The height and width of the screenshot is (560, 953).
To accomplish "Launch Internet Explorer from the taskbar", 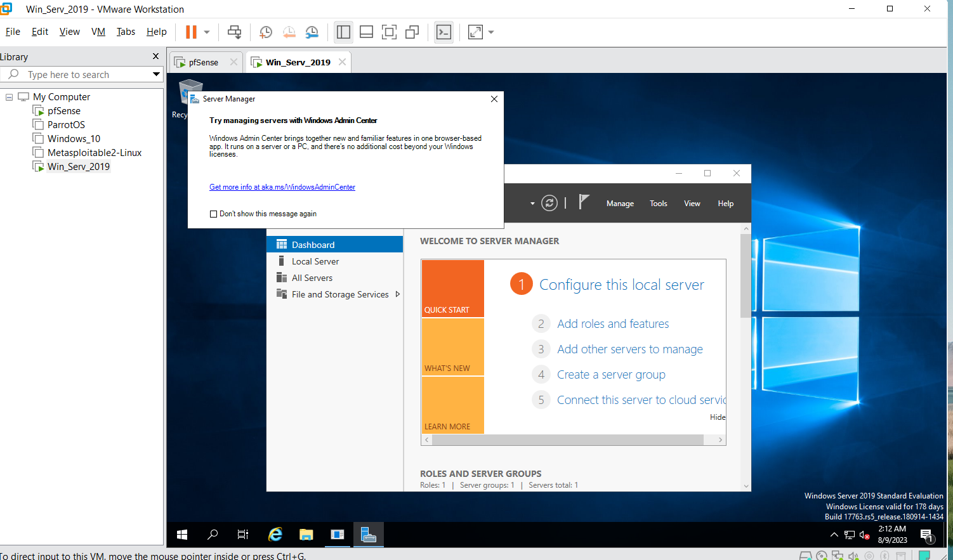I will click(x=275, y=535).
